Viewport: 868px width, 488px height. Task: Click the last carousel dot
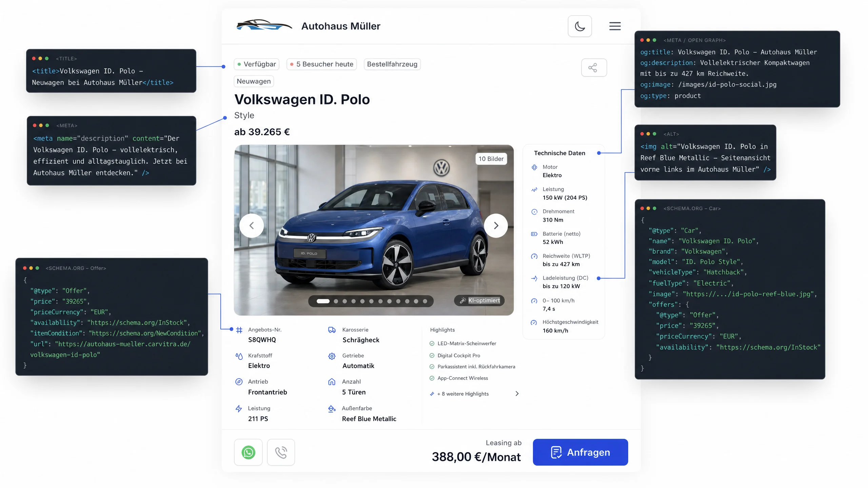point(425,301)
